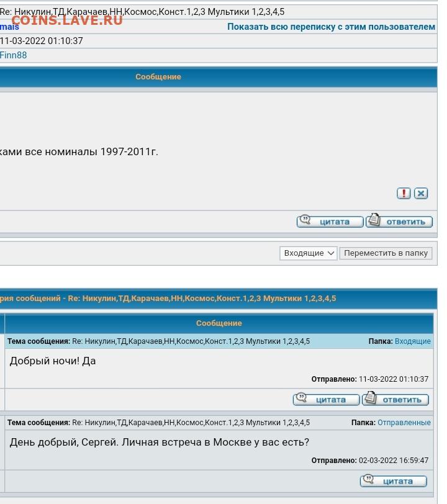
Task: Open 'Показать всю переписку с этим пользователем' link
Action: tap(332, 27)
